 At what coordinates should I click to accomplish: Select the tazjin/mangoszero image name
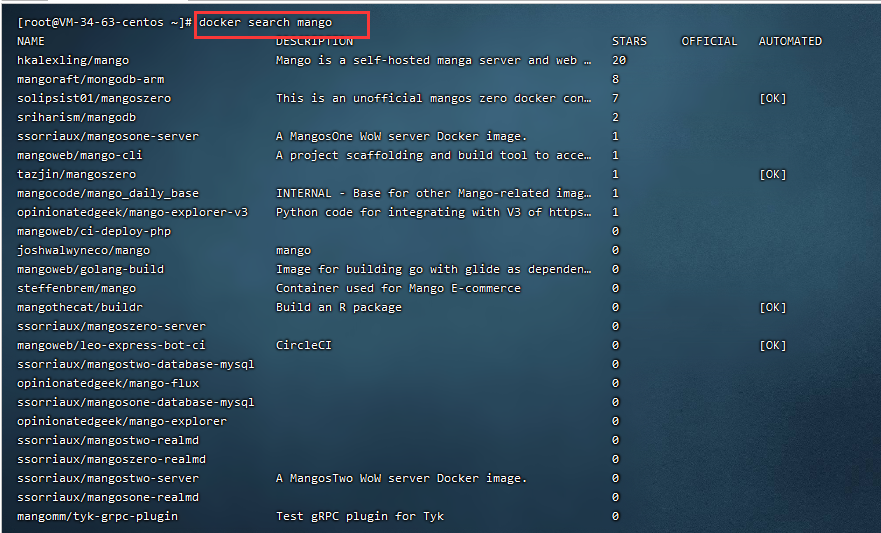click(76, 174)
